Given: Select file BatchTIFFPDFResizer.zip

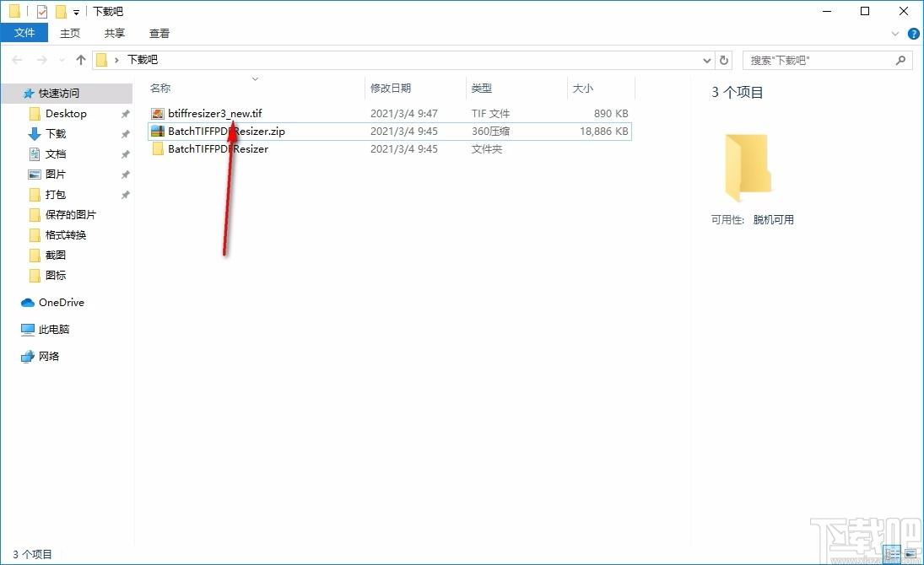Looking at the screenshot, I should (226, 131).
